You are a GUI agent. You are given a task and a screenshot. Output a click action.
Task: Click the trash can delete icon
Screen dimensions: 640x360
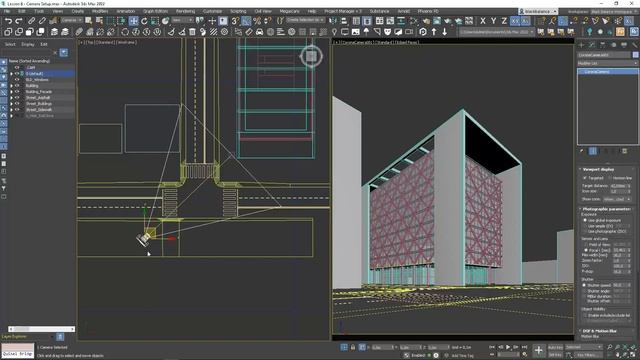(192, 31)
